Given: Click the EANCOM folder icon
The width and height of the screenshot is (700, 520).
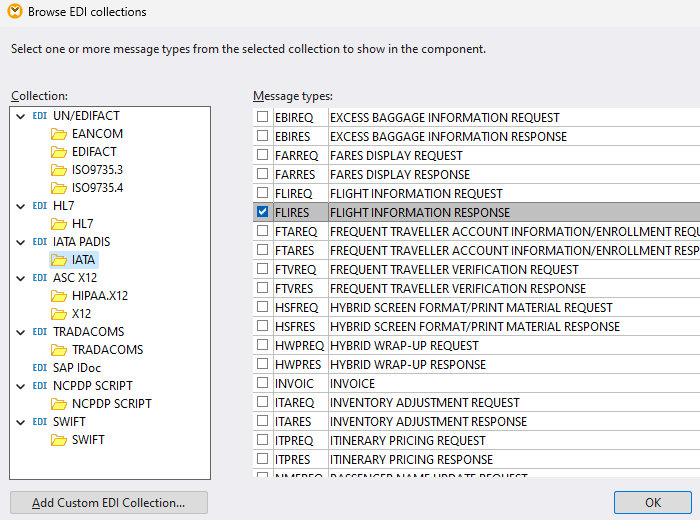Looking at the screenshot, I should pos(59,134).
